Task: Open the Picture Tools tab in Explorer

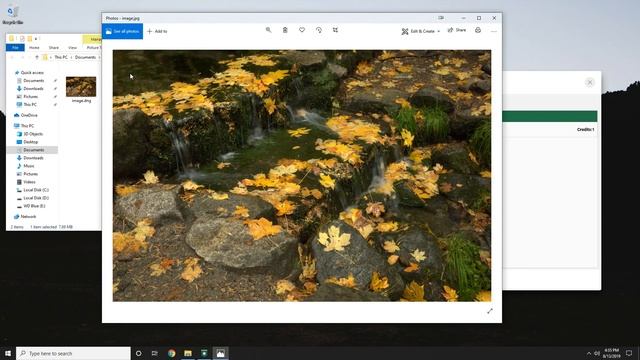Action: coord(93,48)
